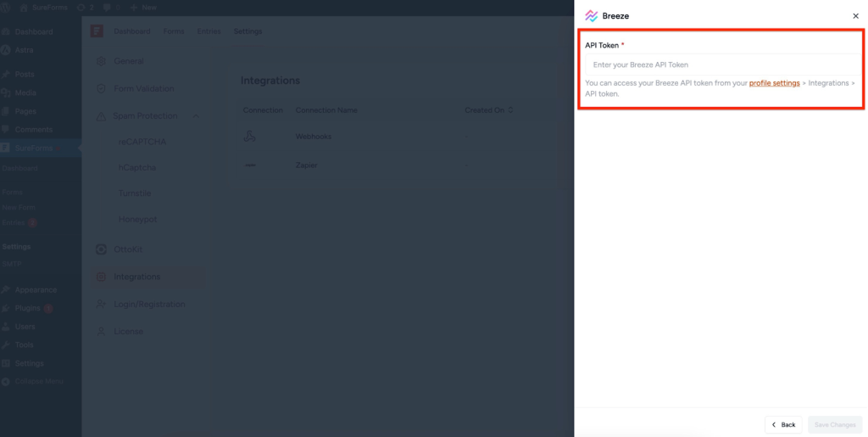Click the OttoKit icon
The width and height of the screenshot is (868, 437).
(101, 249)
